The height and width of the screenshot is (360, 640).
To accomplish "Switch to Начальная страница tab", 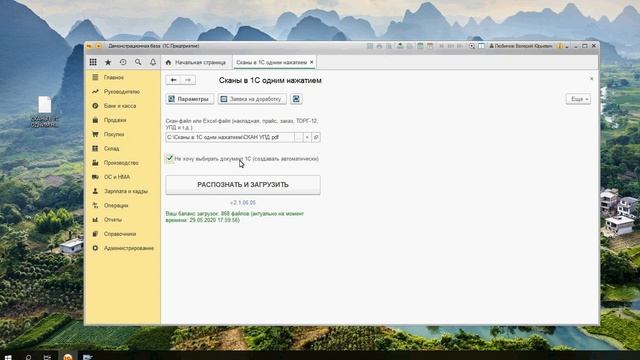I will click(196, 62).
